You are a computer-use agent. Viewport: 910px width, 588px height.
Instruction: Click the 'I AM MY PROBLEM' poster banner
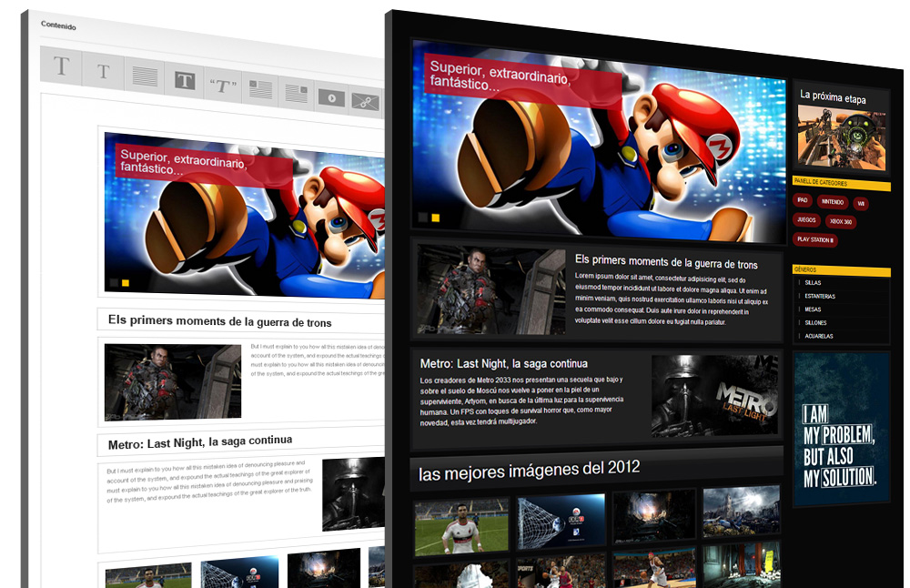[842, 429]
